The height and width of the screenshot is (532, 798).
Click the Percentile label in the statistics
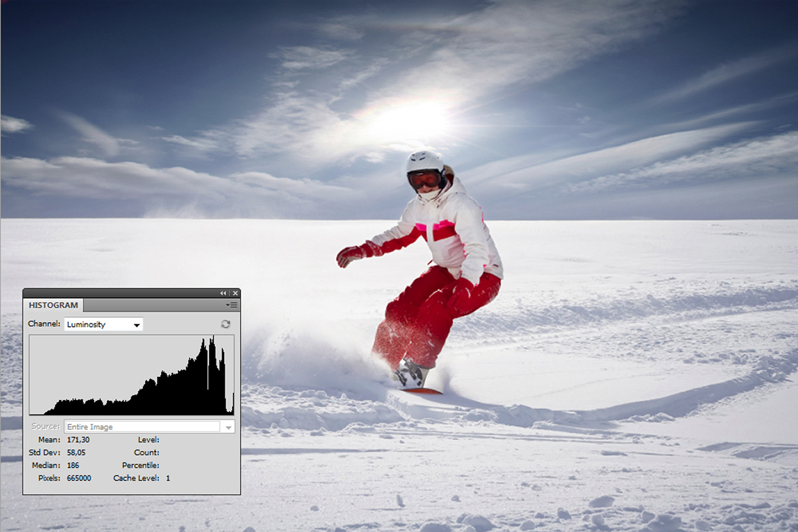coord(140,466)
